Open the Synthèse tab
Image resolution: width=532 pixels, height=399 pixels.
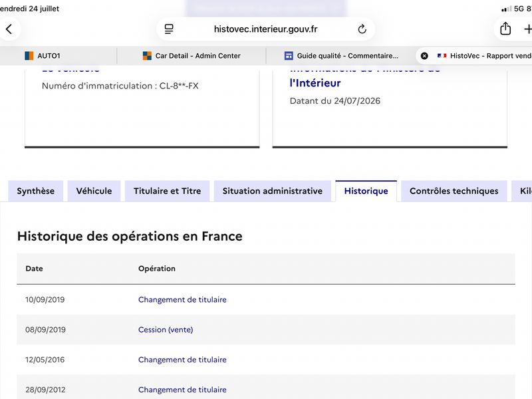click(x=36, y=191)
